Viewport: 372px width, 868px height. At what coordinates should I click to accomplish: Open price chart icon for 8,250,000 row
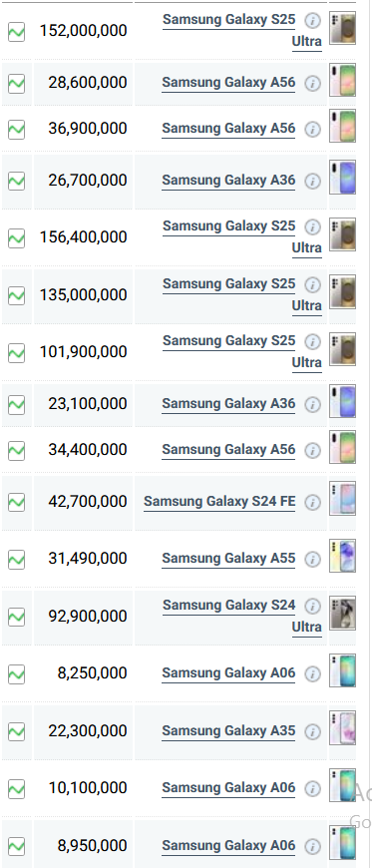(x=17, y=674)
